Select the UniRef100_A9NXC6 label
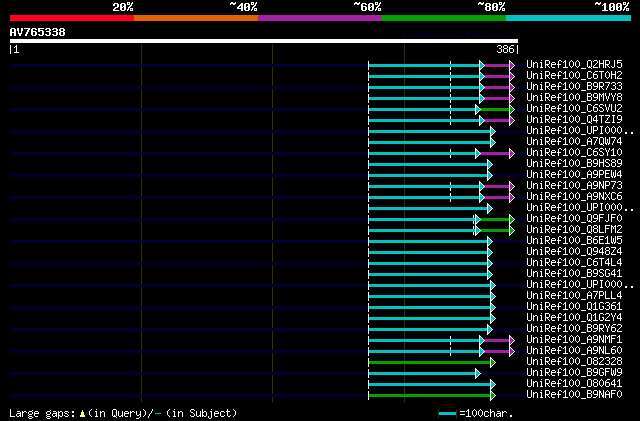Viewport: 640px width, 421px height. (x=574, y=197)
